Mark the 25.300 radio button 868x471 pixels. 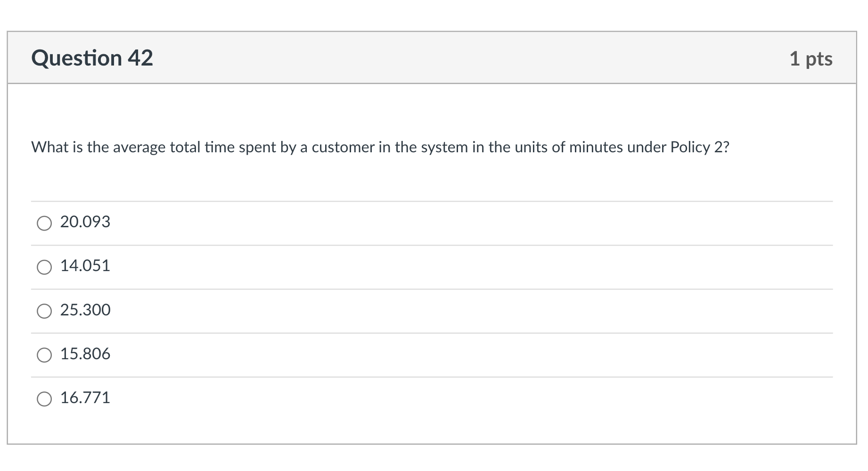(x=44, y=311)
